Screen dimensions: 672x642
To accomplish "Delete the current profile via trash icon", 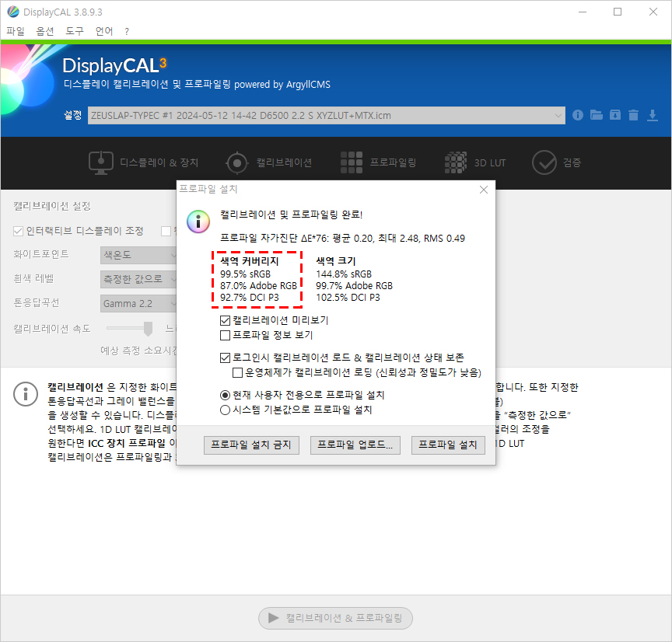I will 633,115.
